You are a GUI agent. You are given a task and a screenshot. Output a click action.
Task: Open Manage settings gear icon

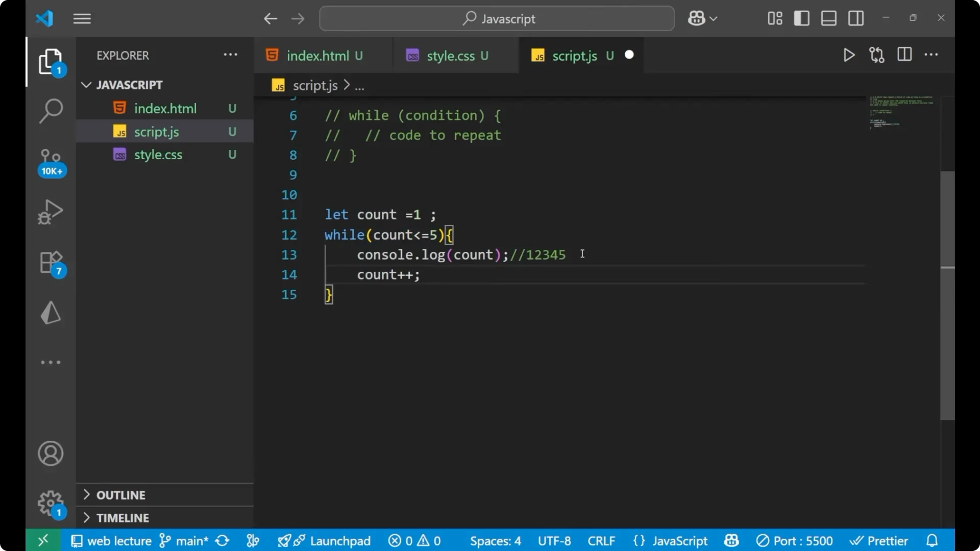click(50, 503)
